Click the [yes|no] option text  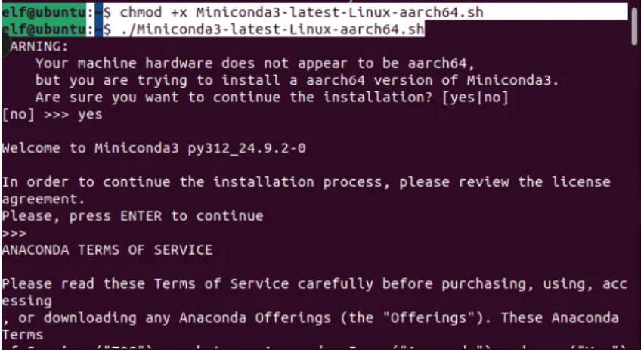(474, 98)
